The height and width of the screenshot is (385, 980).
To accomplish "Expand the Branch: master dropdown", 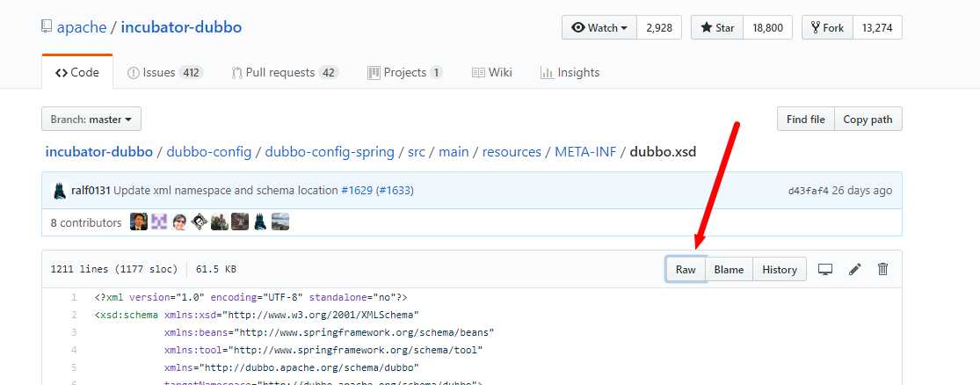I will 91,119.
